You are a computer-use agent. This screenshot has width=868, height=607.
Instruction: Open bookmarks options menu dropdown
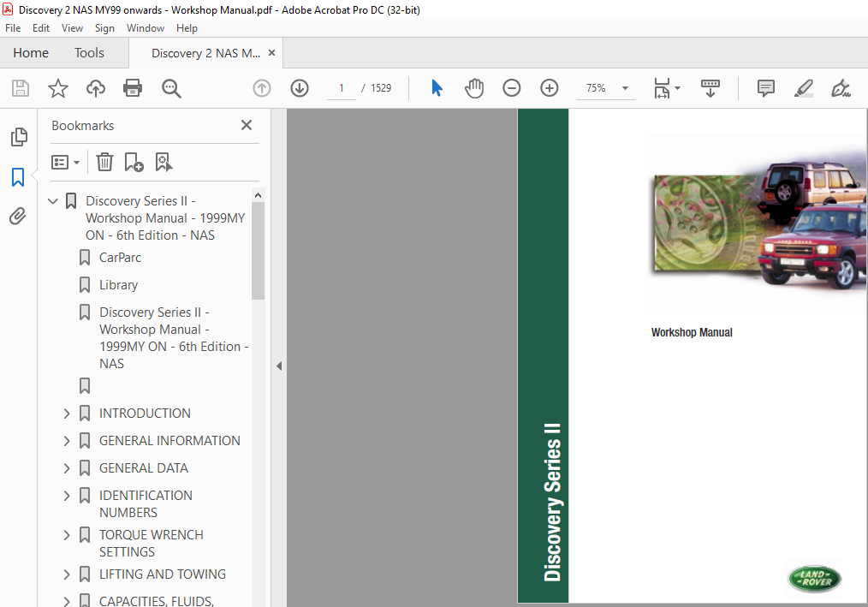65,163
